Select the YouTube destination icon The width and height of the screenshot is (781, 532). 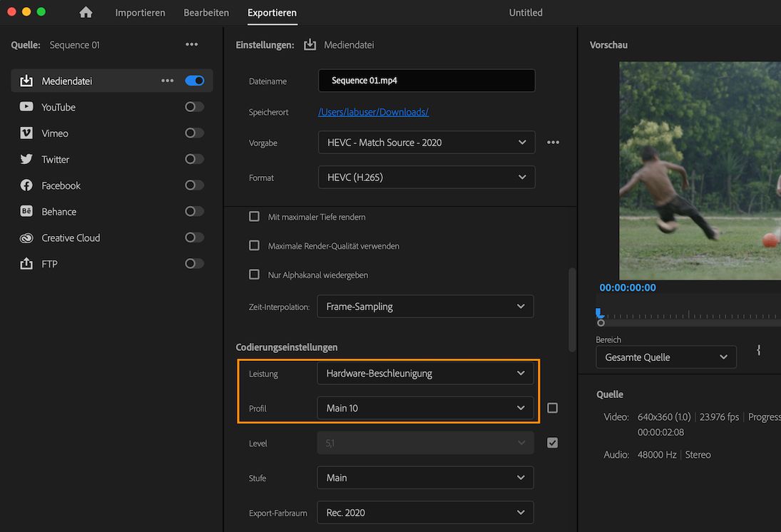26,107
